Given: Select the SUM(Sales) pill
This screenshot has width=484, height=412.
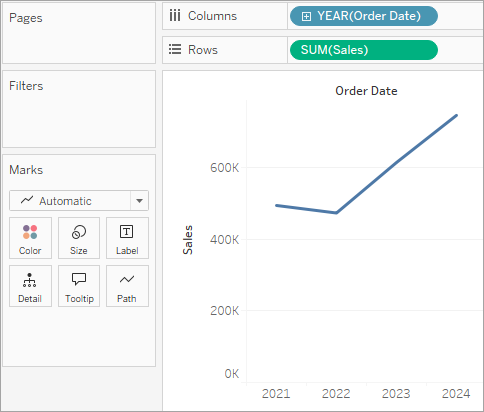Looking at the screenshot, I should point(364,50).
